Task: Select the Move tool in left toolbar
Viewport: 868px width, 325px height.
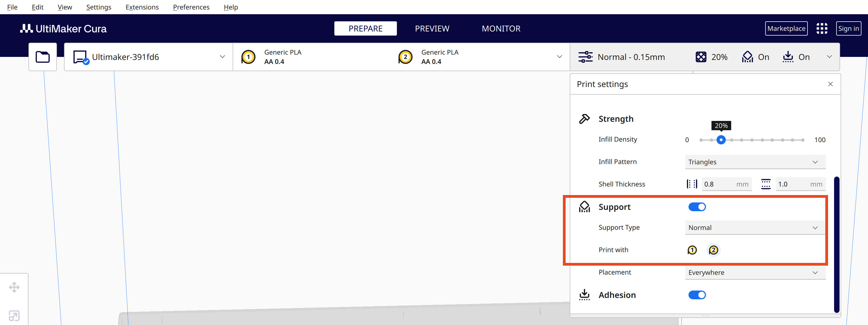Action: 14,287
